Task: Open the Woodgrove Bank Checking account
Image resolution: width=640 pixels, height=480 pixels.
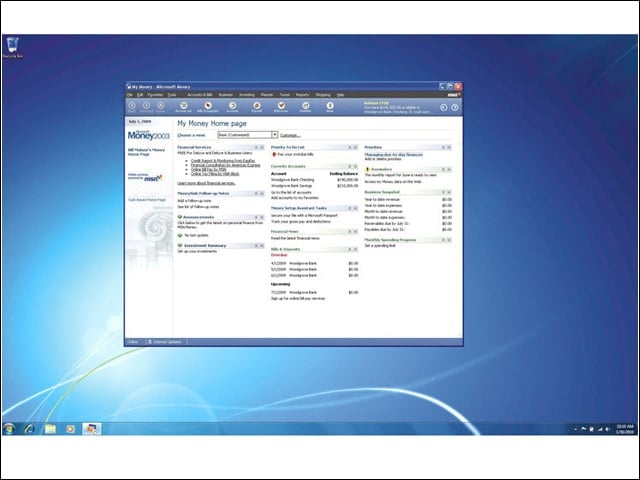Action: (x=293, y=180)
